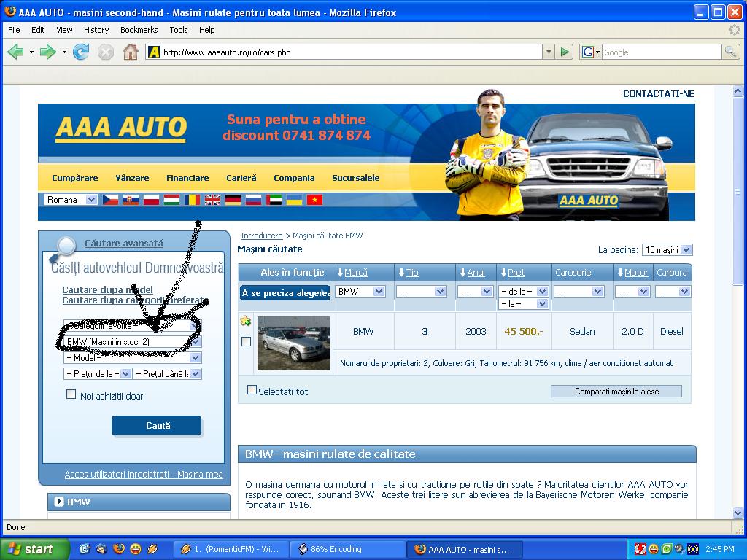747x560 pixels.
Task: Open the Cumpărare navigation item
Action: 75,178
